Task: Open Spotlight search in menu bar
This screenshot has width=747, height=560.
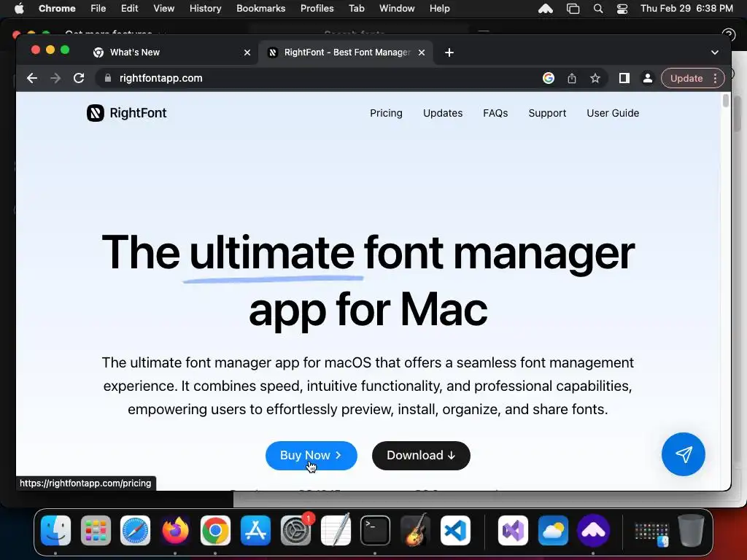Action: (x=598, y=9)
